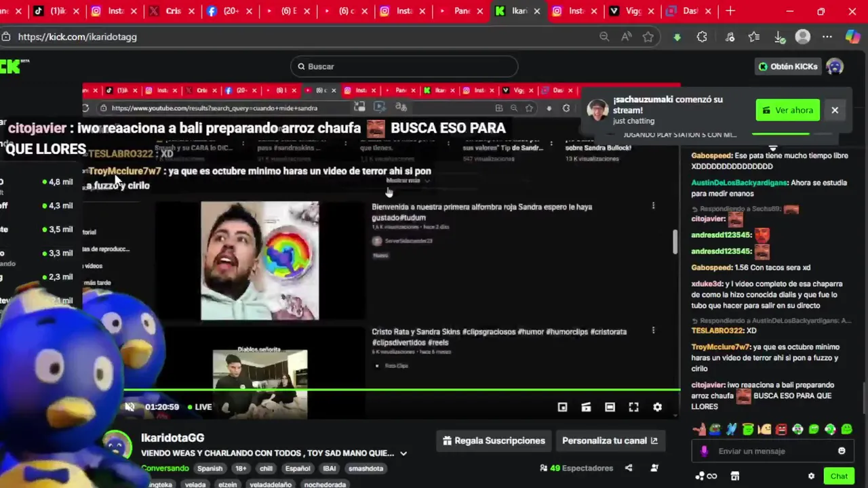The width and height of the screenshot is (868, 488).
Task: Click Gabospeed username at top of chat
Action: pos(711,155)
